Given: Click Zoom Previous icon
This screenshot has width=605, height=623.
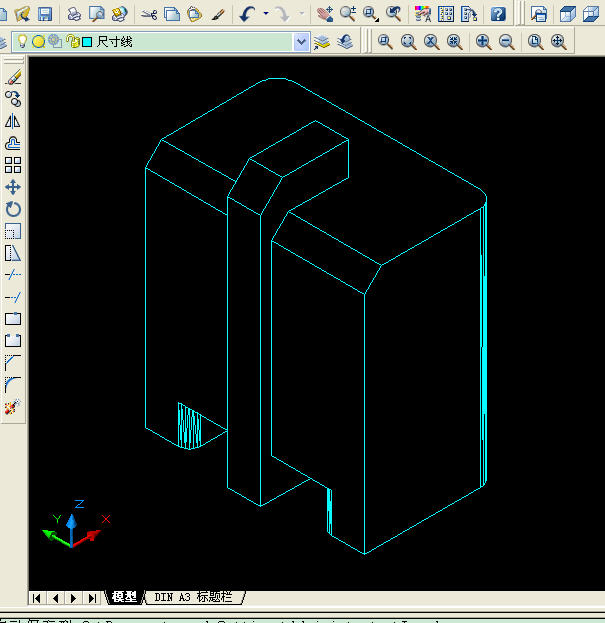Looking at the screenshot, I should coord(394,14).
